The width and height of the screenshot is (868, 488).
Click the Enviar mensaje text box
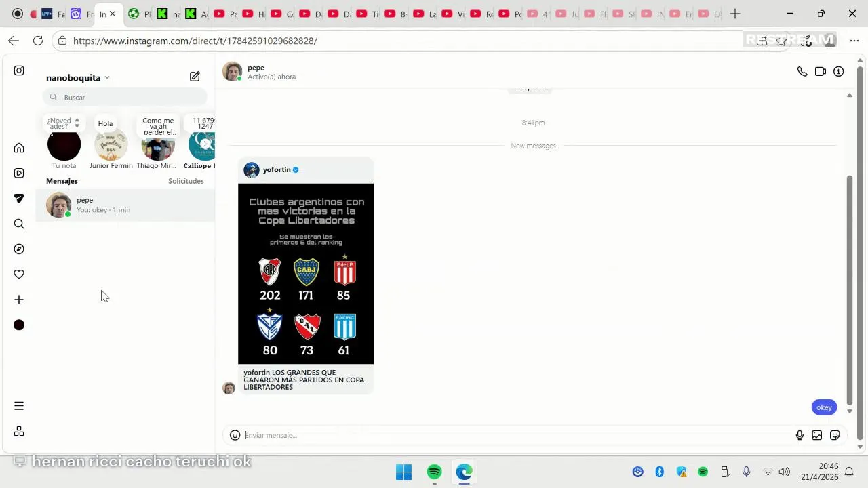pos(517,435)
